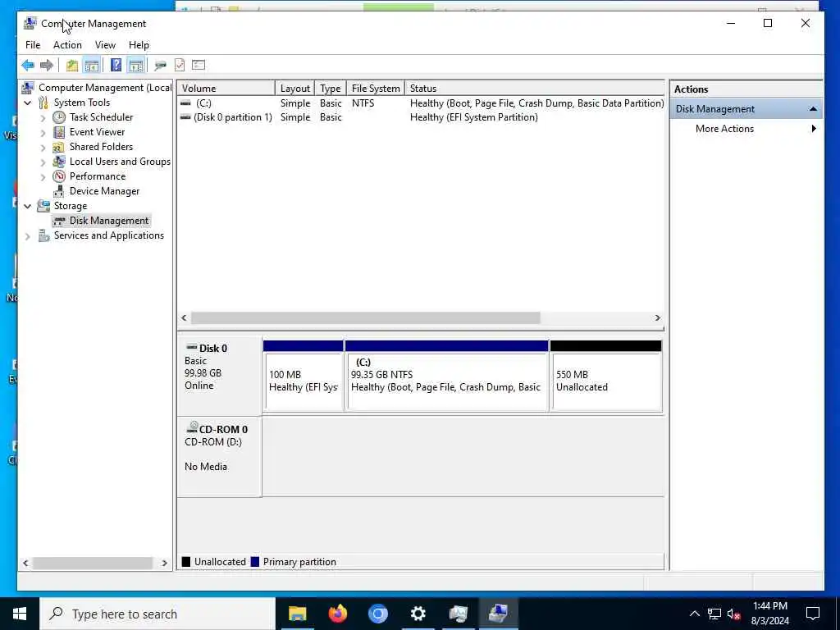The image size is (840, 630).
Task: Select Event Viewer in console tree
Action: (97, 132)
